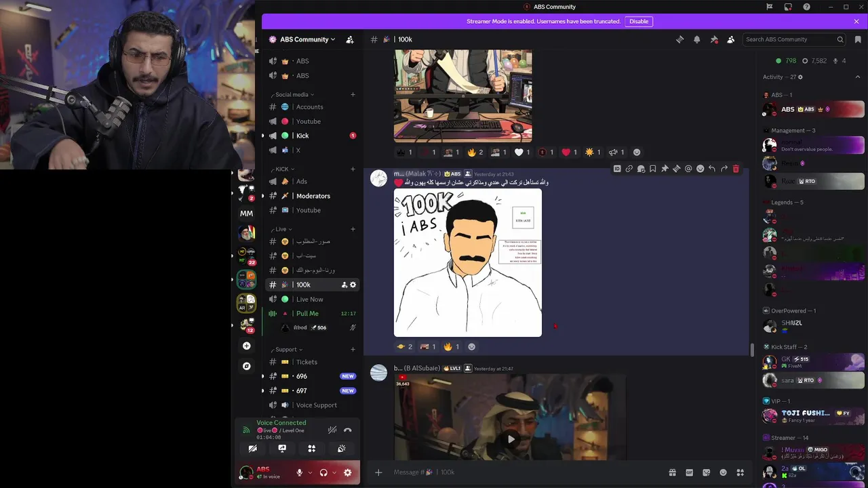Delete message via red trash icon
Viewport: 868px width, 488px height.
[x=736, y=169]
